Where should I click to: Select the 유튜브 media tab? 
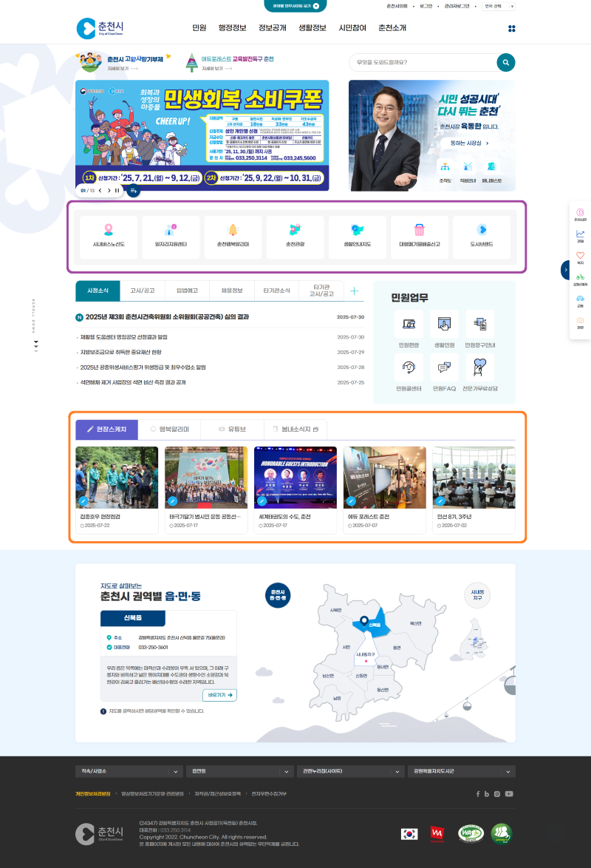point(232,429)
